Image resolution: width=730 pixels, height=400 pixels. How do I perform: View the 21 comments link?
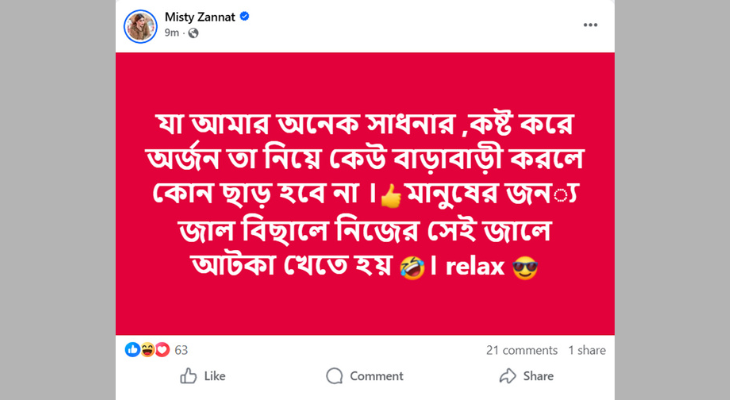[x=521, y=350]
